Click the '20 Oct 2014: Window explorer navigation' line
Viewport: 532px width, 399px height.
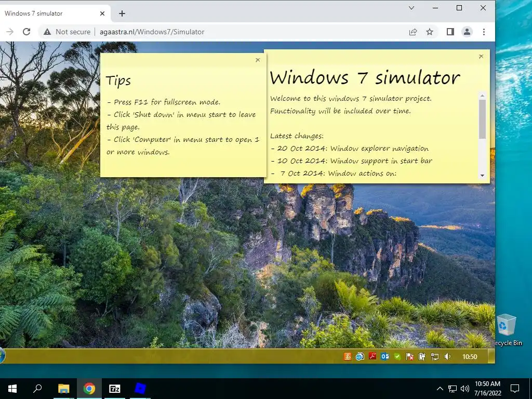pyautogui.click(x=350, y=149)
